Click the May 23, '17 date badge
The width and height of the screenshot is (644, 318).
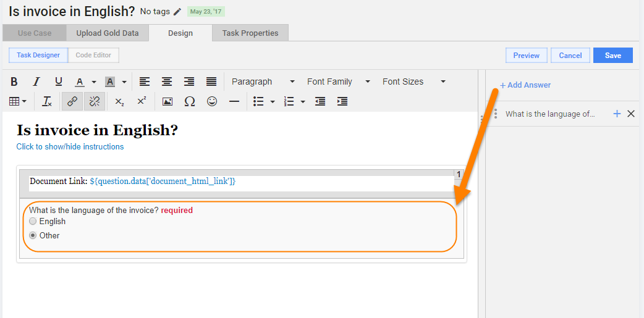coord(206,12)
